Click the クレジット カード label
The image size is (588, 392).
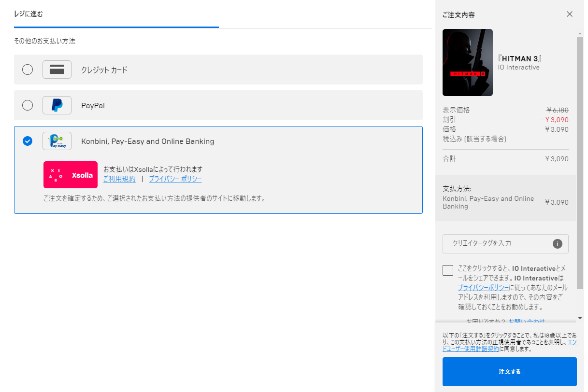click(x=104, y=70)
